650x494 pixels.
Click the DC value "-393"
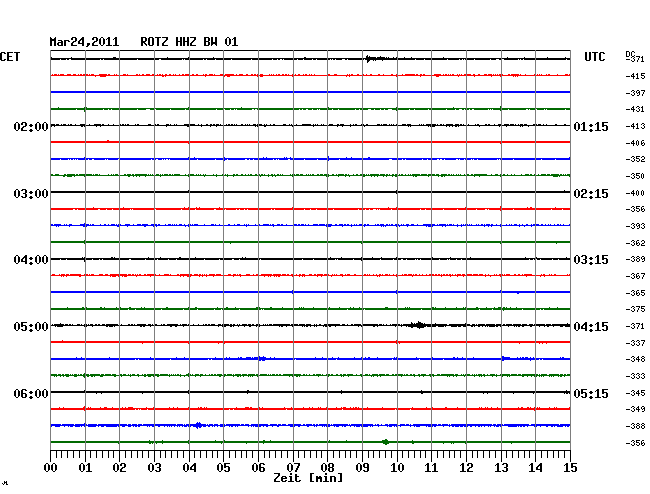click(x=635, y=226)
